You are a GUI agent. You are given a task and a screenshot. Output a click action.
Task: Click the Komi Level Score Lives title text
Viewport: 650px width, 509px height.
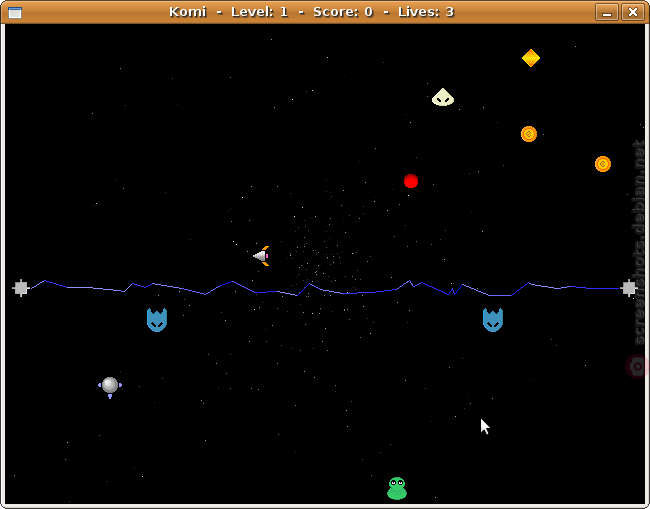(x=311, y=12)
